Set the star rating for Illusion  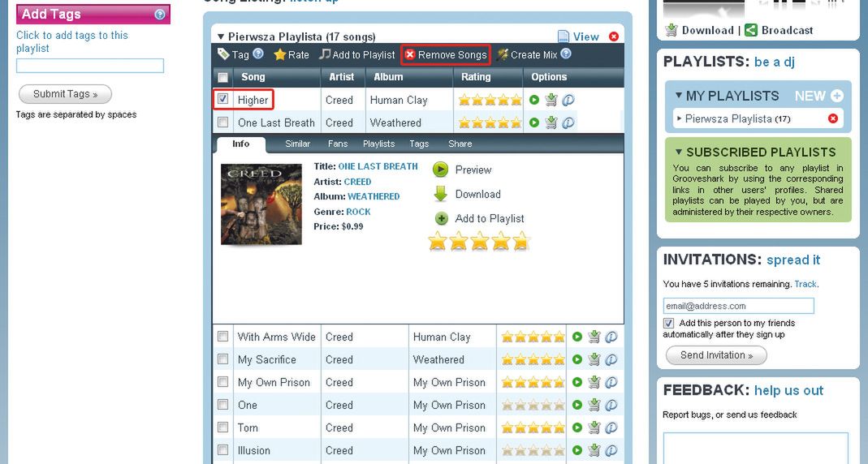point(533,450)
